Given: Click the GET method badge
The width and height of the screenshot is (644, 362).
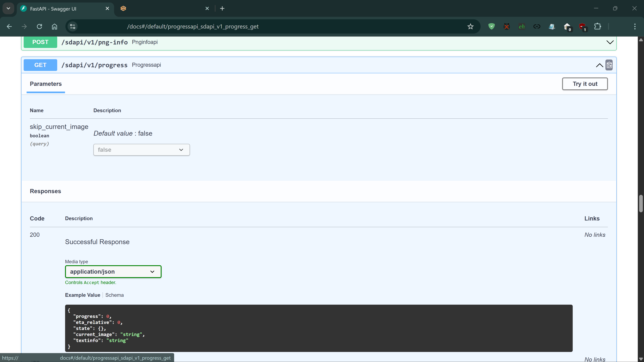Looking at the screenshot, I should click(x=40, y=65).
